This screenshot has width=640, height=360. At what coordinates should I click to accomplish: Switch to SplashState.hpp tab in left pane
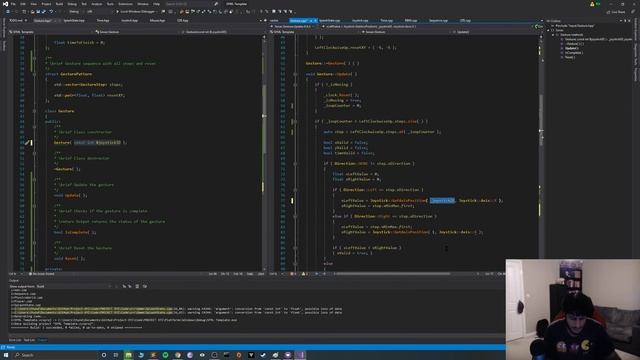point(74,20)
